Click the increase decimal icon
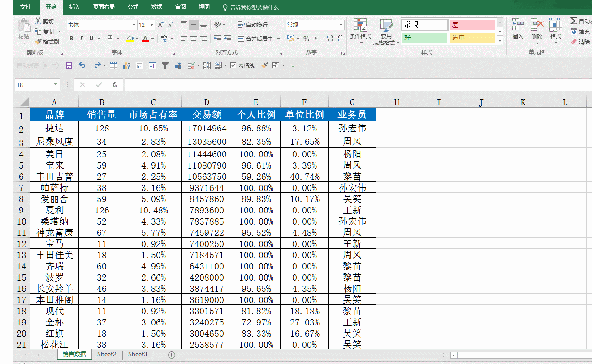Image resolution: width=592 pixels, height=364 pixels. (329, 39)
